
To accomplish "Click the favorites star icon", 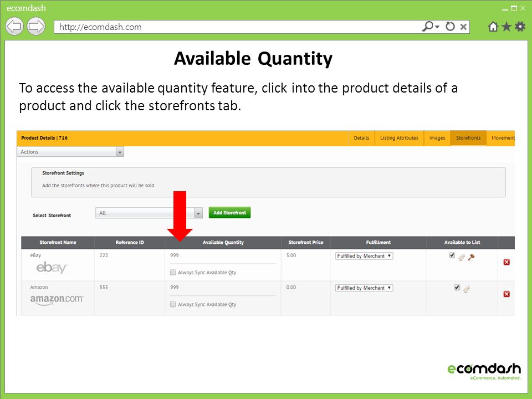I will click(x=507, y=27).
